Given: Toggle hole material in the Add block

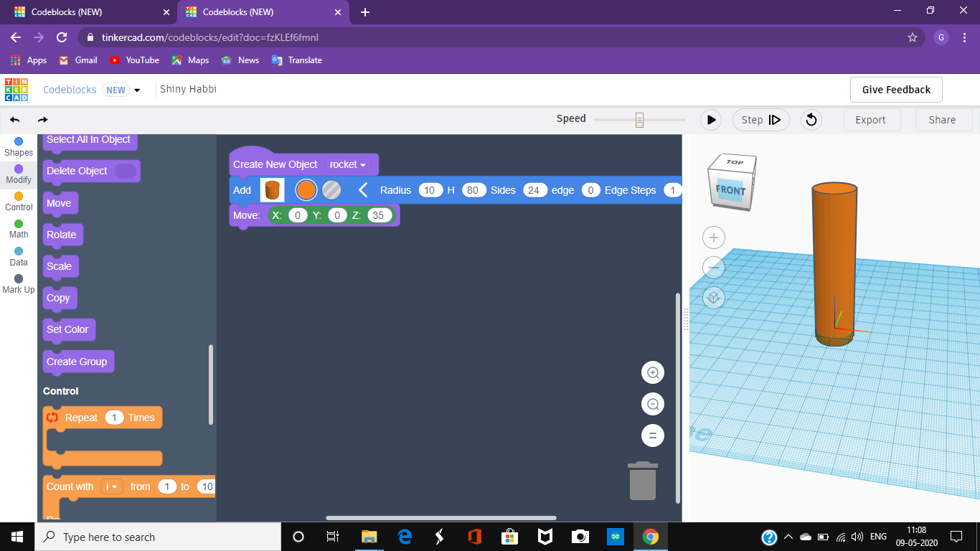Looking at the screenshot, I should 331,189.
